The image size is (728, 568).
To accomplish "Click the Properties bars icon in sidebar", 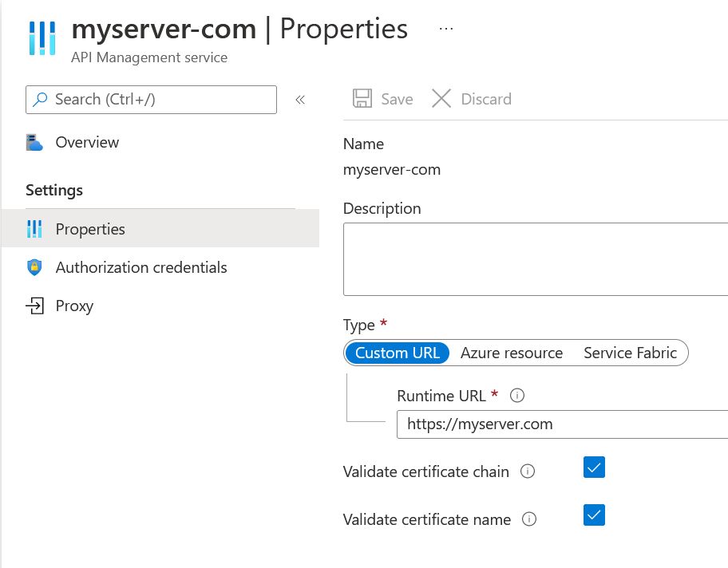I will coord(34,229).
